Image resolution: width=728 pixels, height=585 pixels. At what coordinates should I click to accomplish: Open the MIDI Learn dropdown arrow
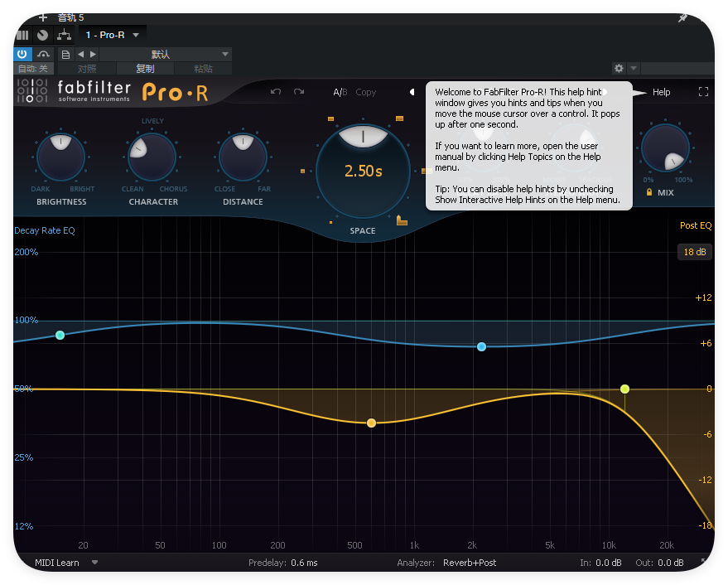pos(94,563)
